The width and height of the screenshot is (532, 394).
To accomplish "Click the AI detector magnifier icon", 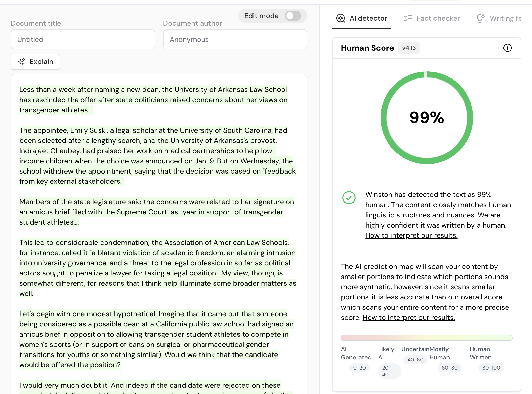I will pyautogui.click(x=341, y=18).
